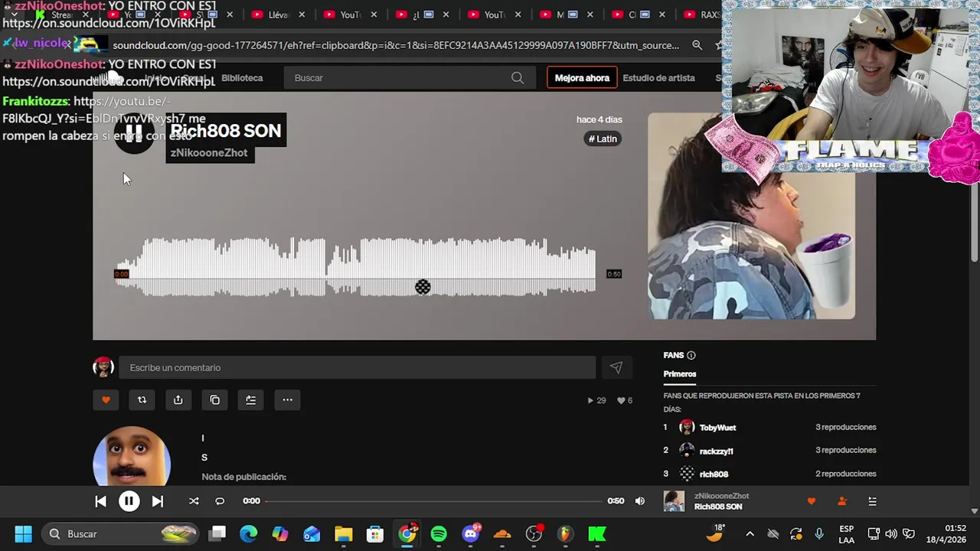Switch to Chrome in the taskbar

click(407, 533)
